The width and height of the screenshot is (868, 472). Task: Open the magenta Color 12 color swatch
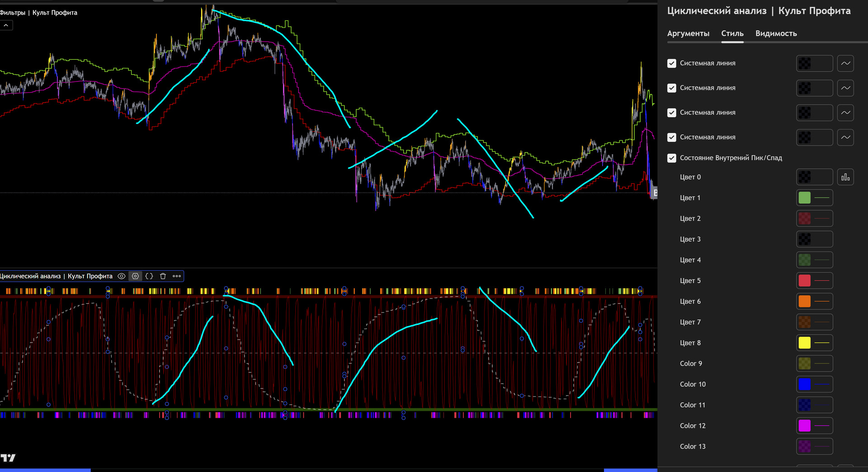[805, 426]
